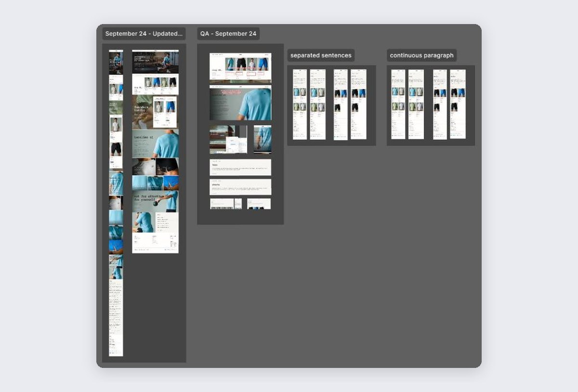Screen dimensions: 578x392
Task: Select the 'September 24 - Updated...' section label
Action: [144, 34]
